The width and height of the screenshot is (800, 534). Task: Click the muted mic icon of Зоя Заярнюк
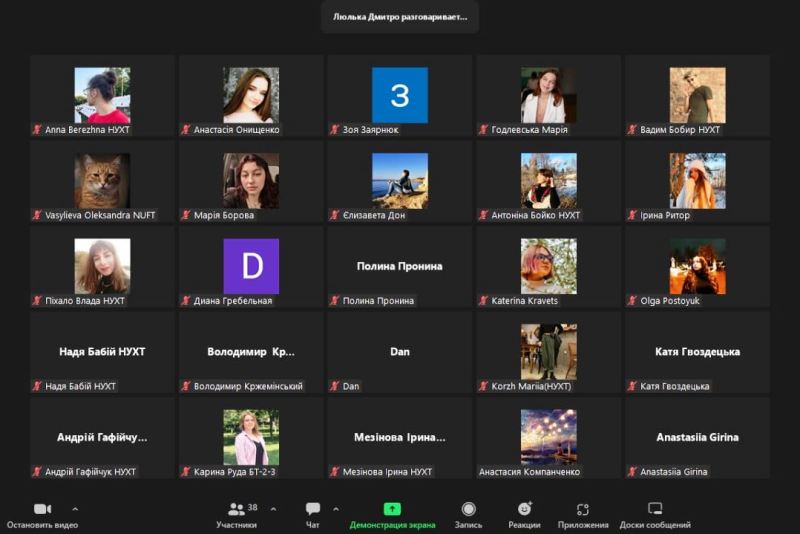pos(334,130)
